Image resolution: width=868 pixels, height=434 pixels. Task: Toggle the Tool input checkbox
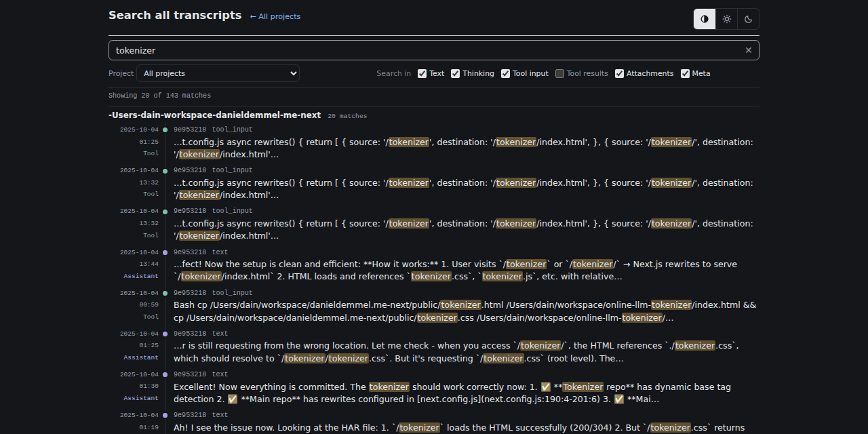[506, 73]
